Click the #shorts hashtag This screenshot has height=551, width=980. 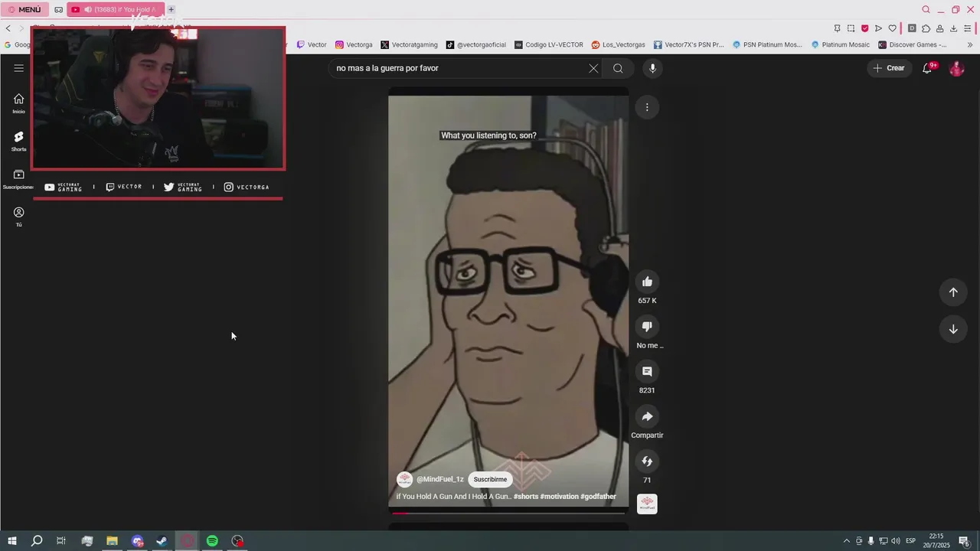pyautogui.click(x=525, y=497)
